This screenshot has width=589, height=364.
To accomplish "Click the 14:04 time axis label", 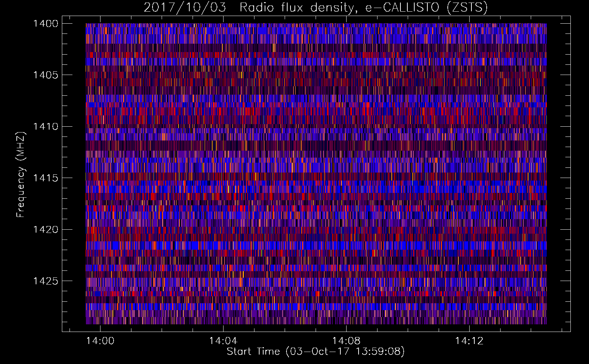I will pyautogui.click(x=223, y=341).
